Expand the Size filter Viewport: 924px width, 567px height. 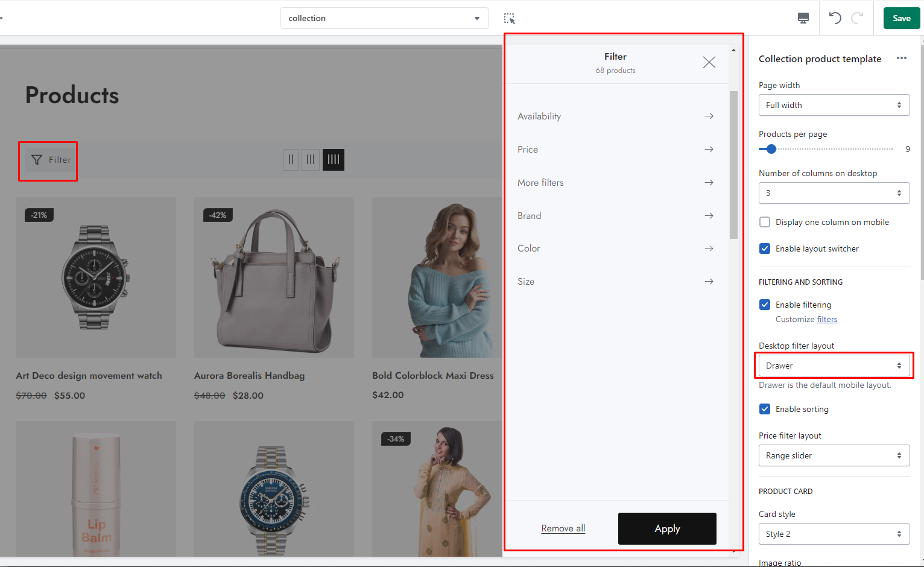(x=615, y=281)
